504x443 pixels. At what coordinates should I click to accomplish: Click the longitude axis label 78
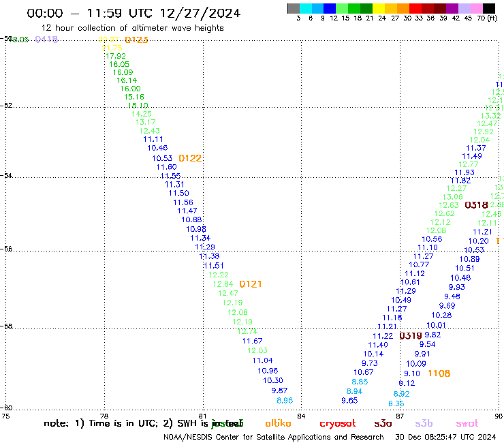(x=104, y=416)
